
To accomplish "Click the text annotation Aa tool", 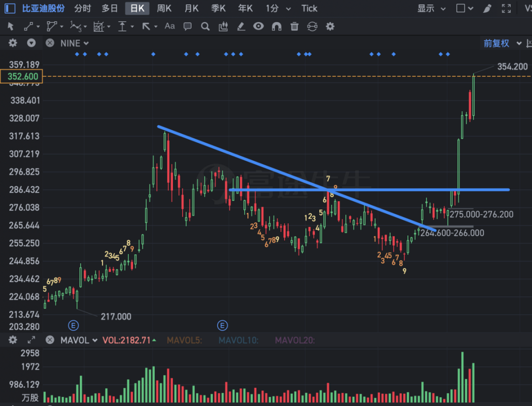I will (169, 26).
